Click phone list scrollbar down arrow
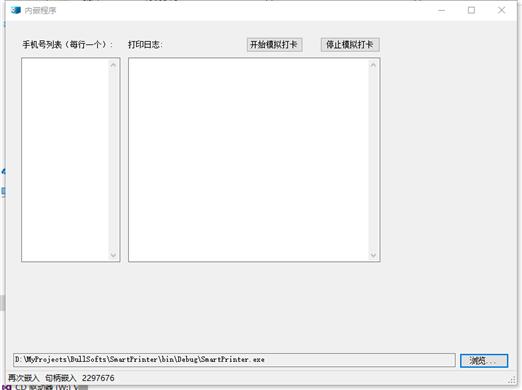 coord(113,255)
